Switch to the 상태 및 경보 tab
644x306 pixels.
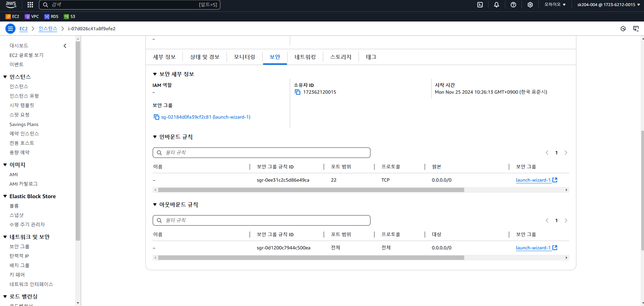pos(205,57)
